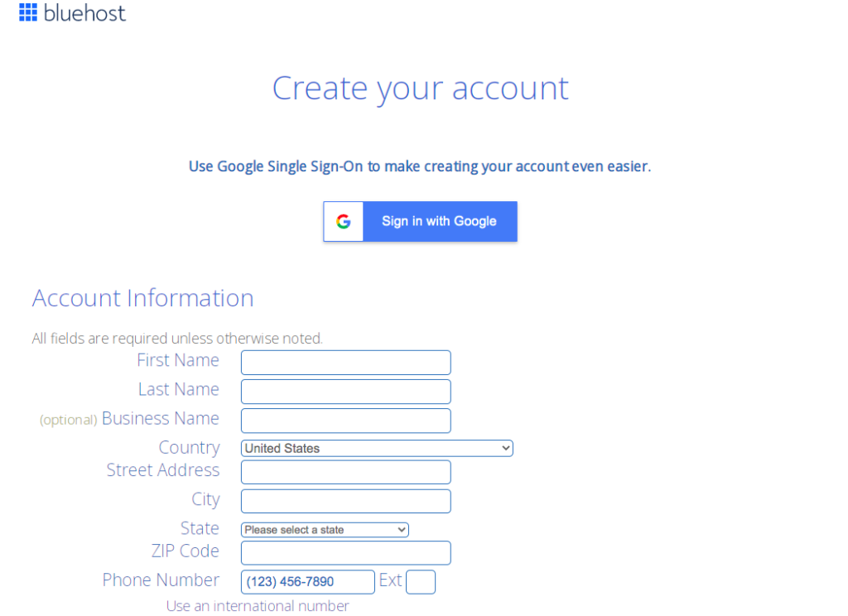Click the Google G icon
848x616 pixels.
(x=344, y=221)
